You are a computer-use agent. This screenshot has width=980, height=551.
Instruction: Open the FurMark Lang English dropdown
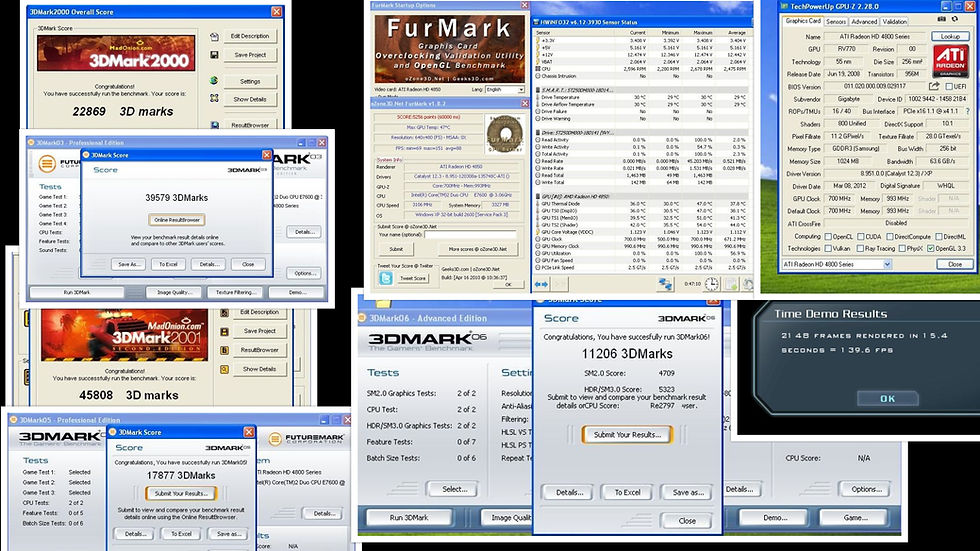(x=505, y=89)
